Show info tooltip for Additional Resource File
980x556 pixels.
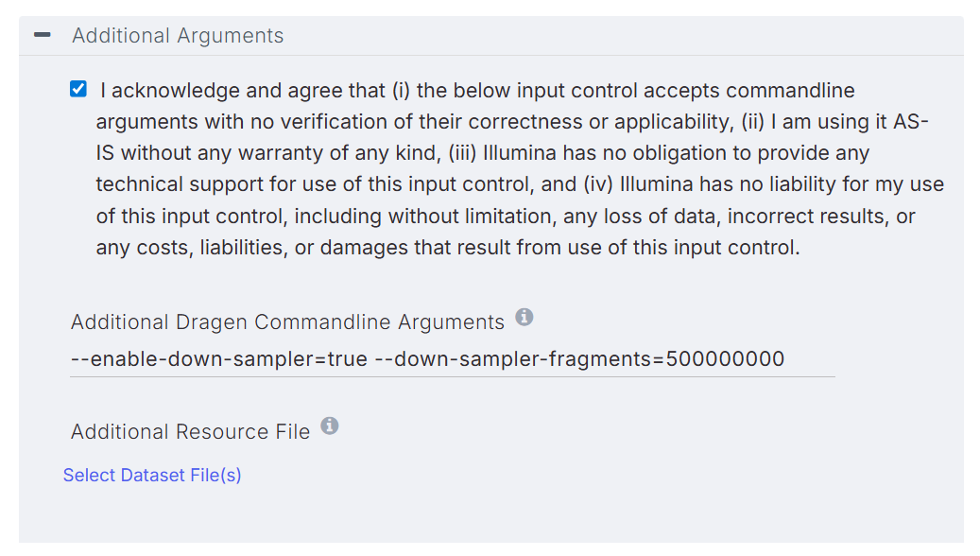[329, 426]
